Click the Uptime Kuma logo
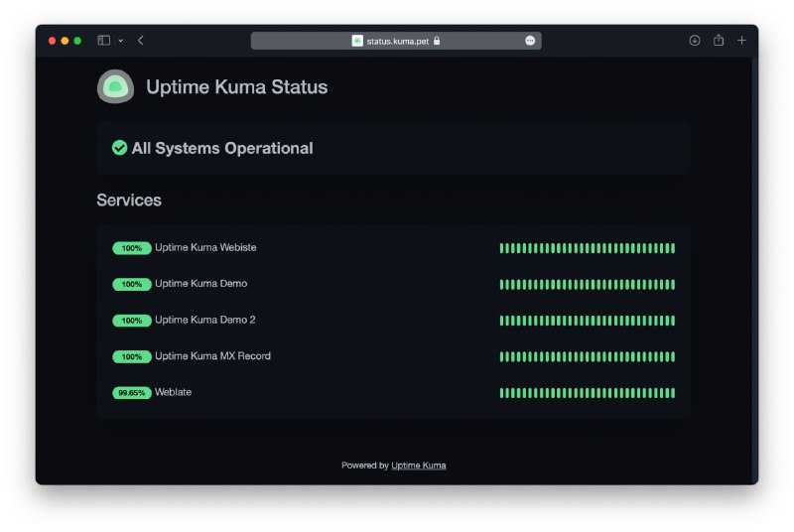Image resolution: width=794 pixels, height=532 pixels. tap(115, 86)
